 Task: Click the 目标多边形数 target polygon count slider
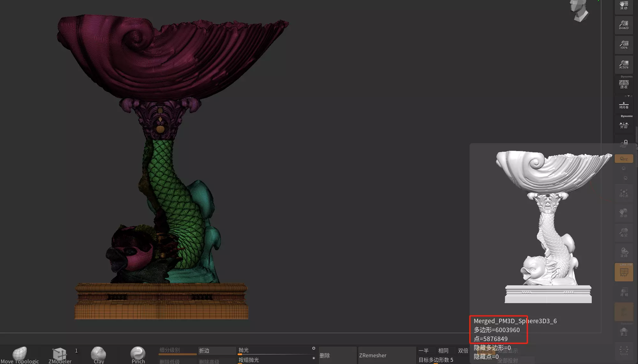tap(443, 360)
